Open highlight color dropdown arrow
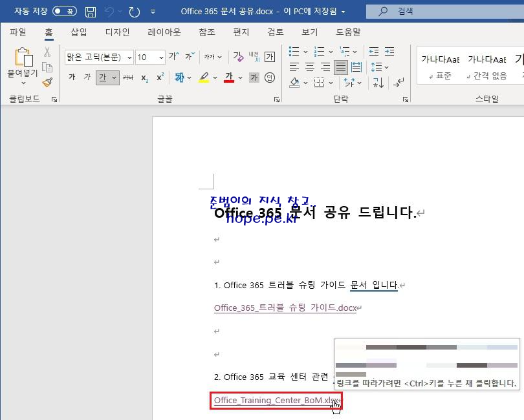The height and width of the screenshot is (420, 524). click(215, 78)
